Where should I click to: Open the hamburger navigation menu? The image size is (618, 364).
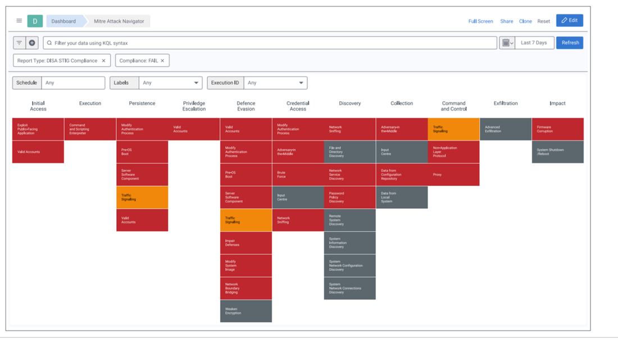coord(19,21)
